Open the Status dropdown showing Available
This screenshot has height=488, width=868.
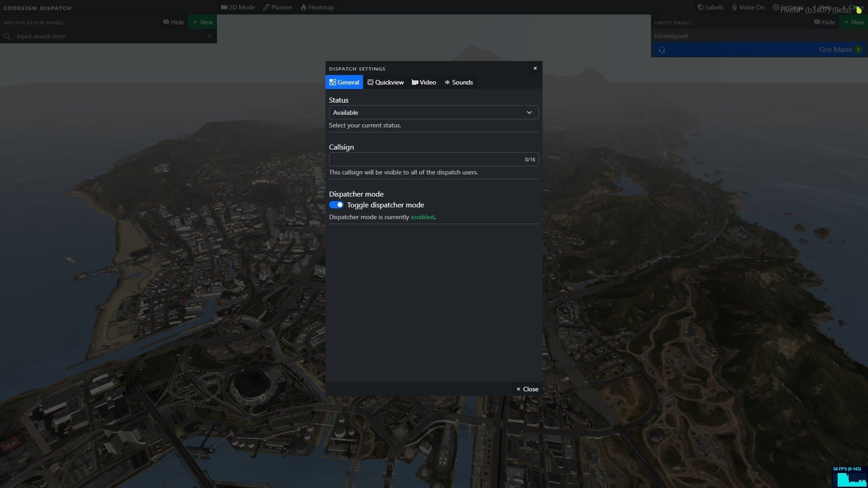pos(433,112)
